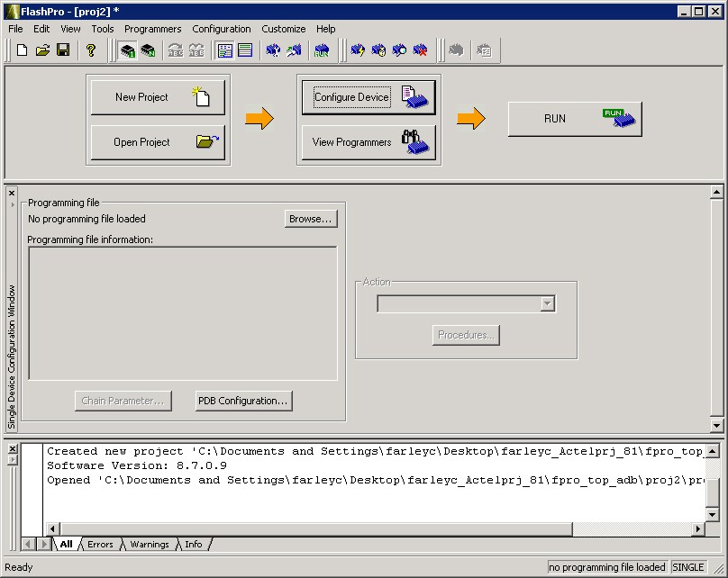The height and width of the screenshot is (578, 728).
Task: Click the Procedures button
Action: click(x=466, y=335)
